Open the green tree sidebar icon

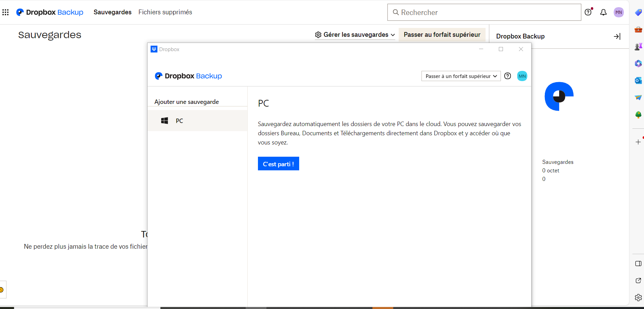point(638,115)
